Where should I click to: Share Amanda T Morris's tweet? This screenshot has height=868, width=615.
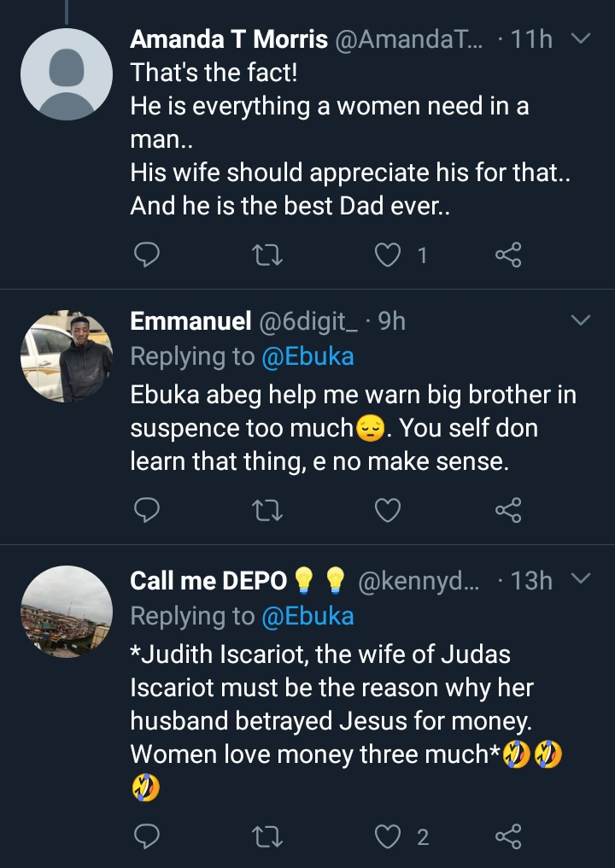(508, 255)
